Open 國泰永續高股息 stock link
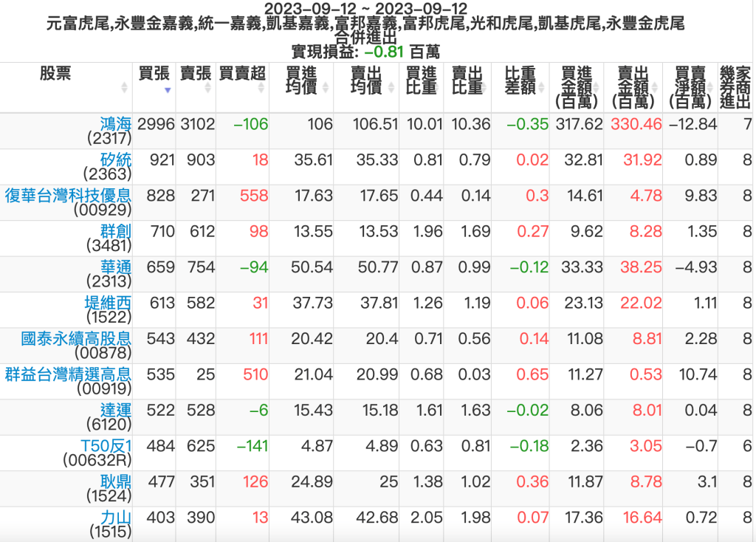This screenshot has width=756, height=542. click(x=76, y=339)
